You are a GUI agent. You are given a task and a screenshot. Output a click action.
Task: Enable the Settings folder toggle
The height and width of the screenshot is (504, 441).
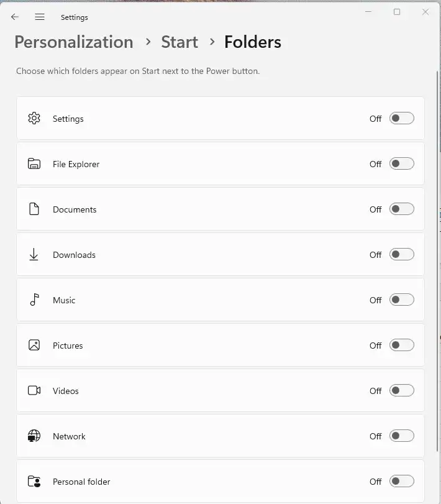[x=401, y=118]
